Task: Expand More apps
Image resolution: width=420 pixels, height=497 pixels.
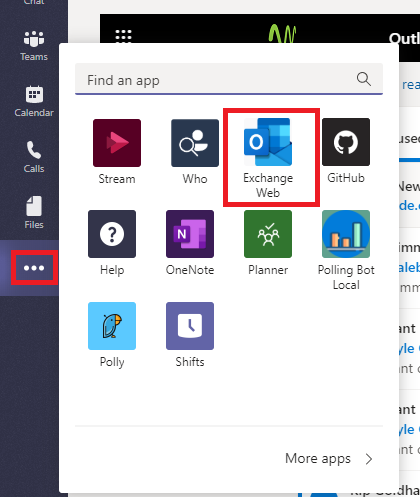Action: (329, 459)
